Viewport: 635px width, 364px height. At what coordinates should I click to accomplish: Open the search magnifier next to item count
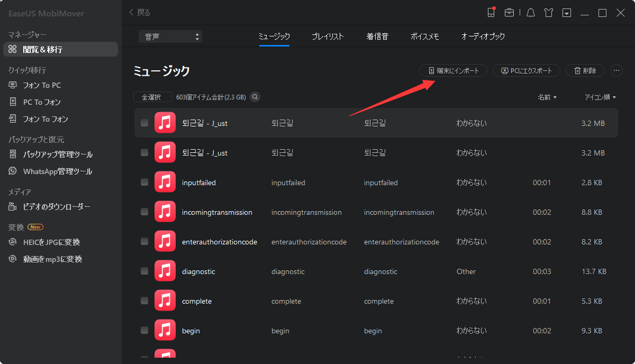point(255,97)
